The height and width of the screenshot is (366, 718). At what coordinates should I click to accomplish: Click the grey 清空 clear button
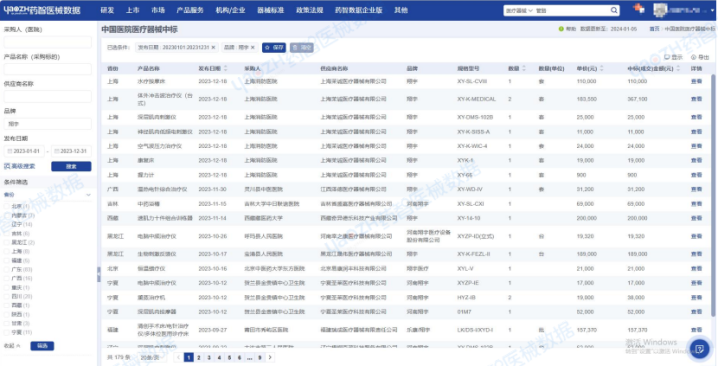[302, 47]
